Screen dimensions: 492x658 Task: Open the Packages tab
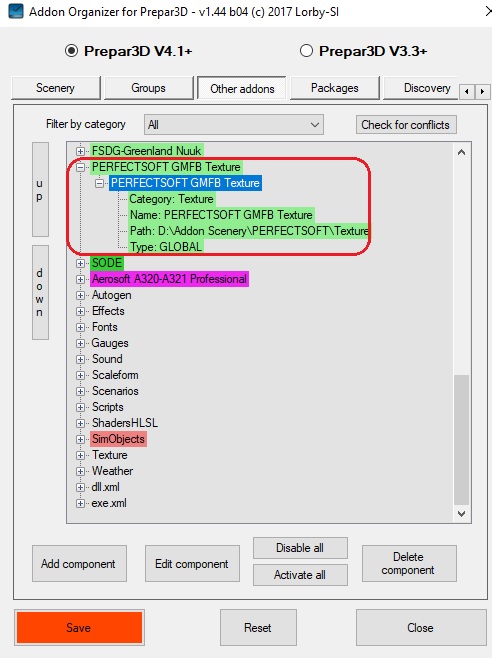[x=335, y=88]
